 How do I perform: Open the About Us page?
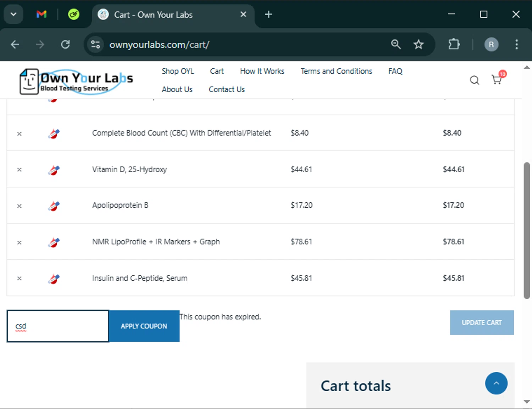[x=177, y=89]
